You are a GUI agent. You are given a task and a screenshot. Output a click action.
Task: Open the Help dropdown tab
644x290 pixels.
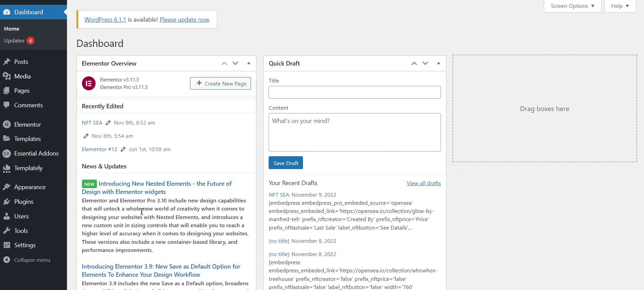point(620,6)
